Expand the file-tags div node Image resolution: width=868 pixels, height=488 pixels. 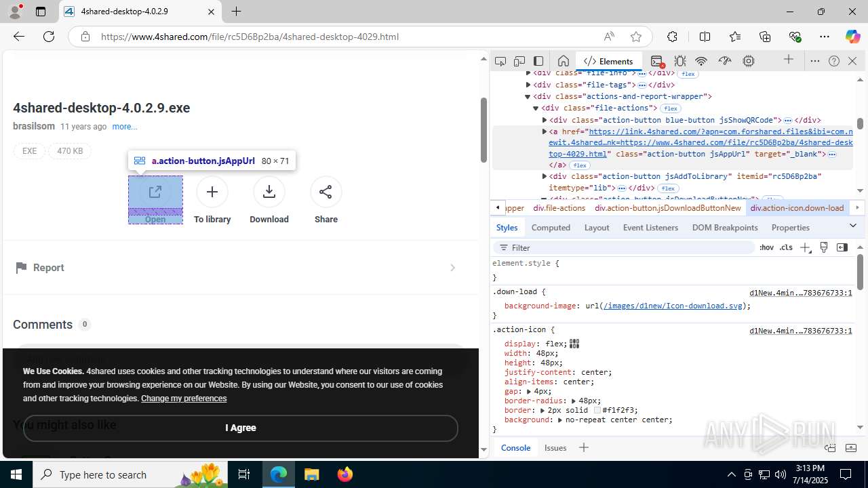point(528,85)
